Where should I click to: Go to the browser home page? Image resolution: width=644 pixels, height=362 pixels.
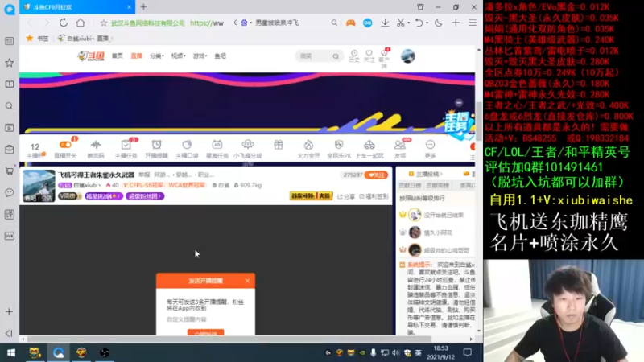coord(80,23)
